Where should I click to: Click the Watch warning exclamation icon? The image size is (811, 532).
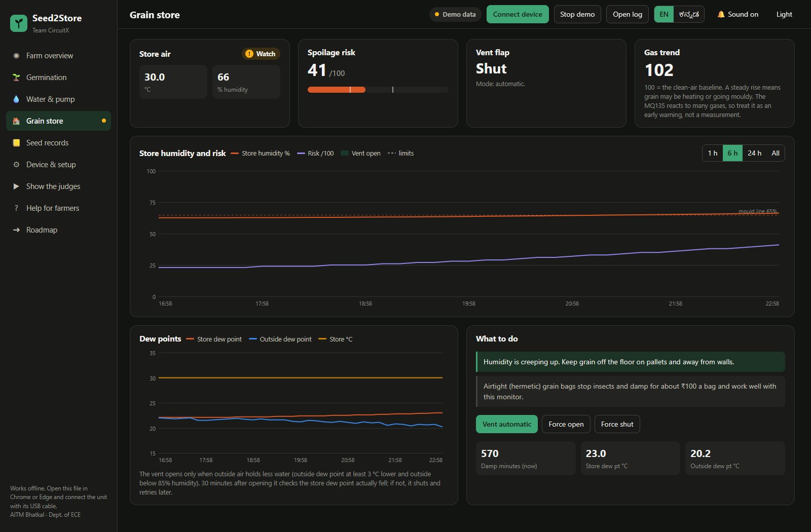[x=249, y=54]
